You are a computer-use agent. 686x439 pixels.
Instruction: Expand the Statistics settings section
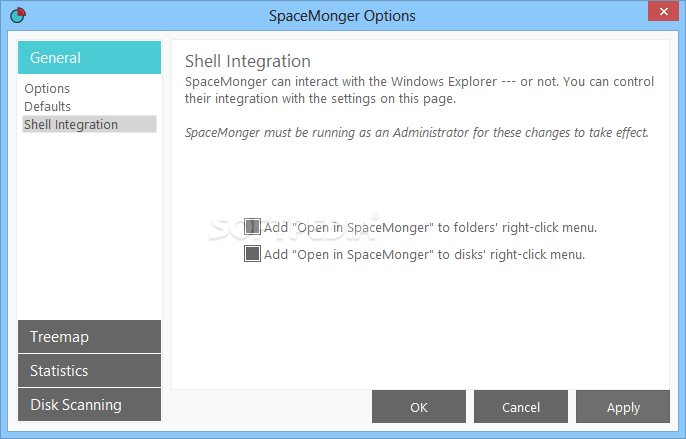89,371
